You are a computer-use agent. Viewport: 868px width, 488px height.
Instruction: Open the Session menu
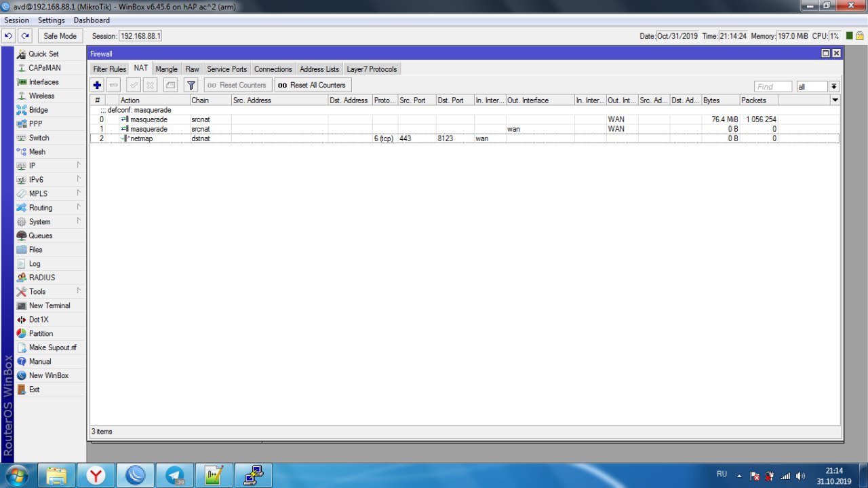[16, 20]
